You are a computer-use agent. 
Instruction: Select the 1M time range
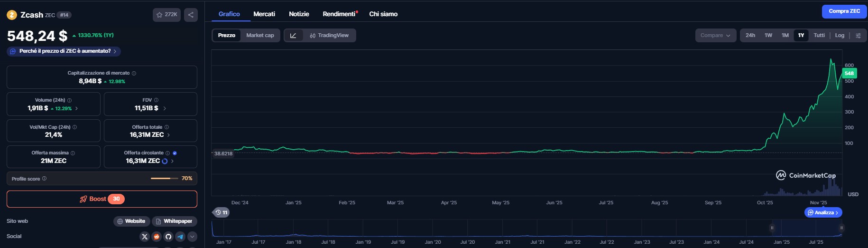click(x=785, y=36)
